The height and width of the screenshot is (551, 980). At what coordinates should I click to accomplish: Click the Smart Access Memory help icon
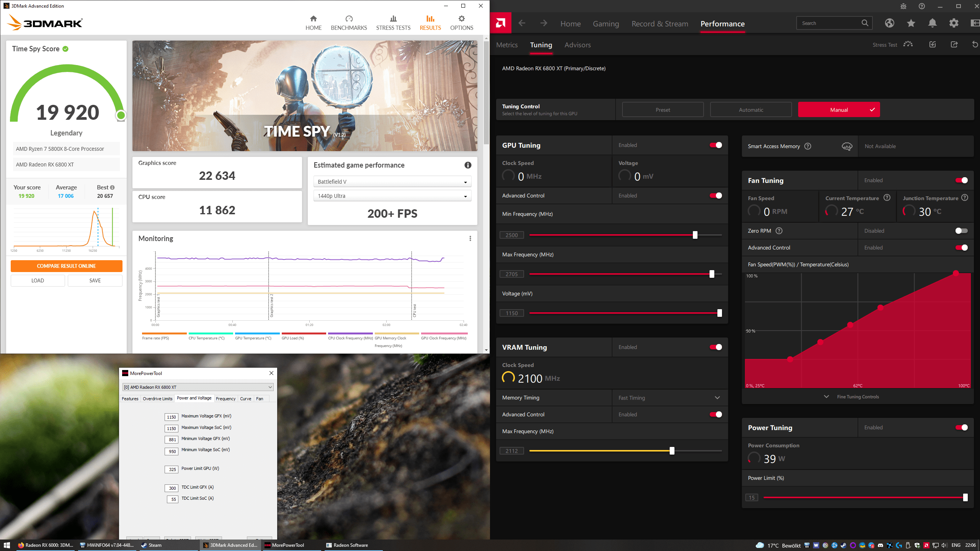(808, 146)
